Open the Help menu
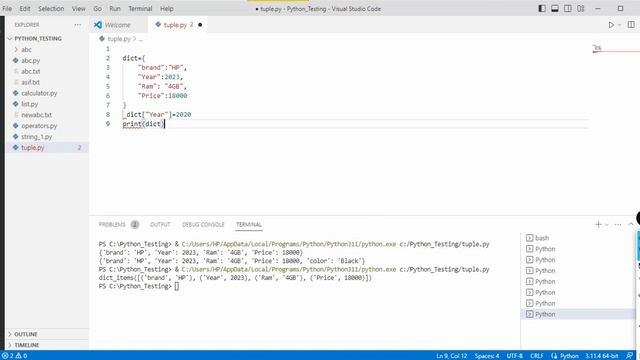 167,9
